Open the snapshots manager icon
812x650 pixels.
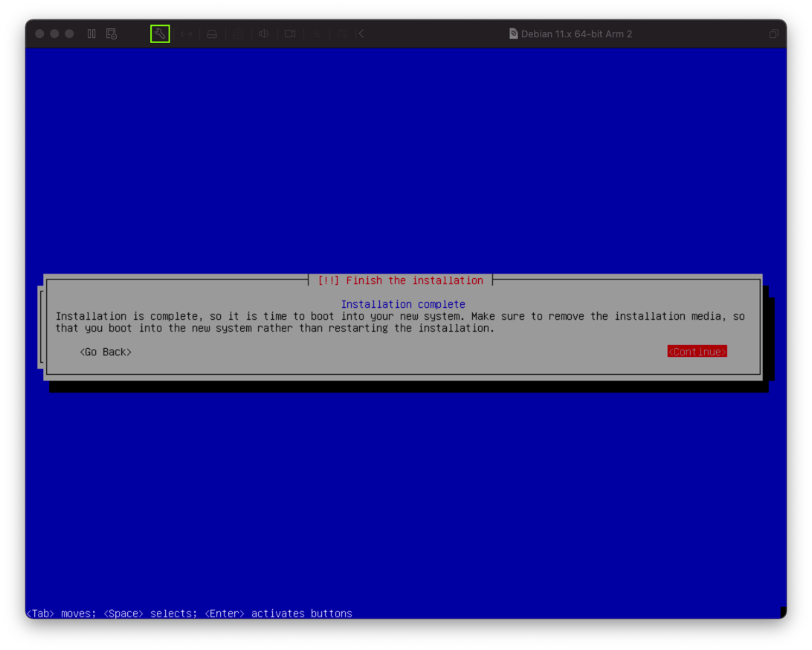(112, 33)
